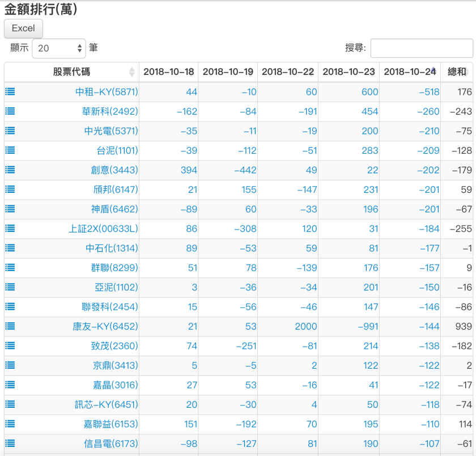Open the 中光電(5371) stock link

click(110, 131)
